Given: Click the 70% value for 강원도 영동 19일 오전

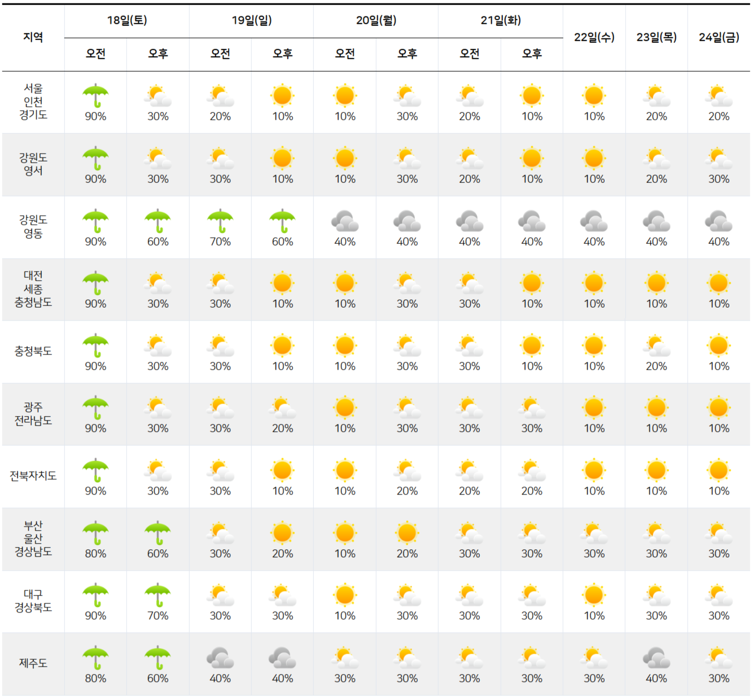Looking at the screenshot, I should [x=220, y=242].
